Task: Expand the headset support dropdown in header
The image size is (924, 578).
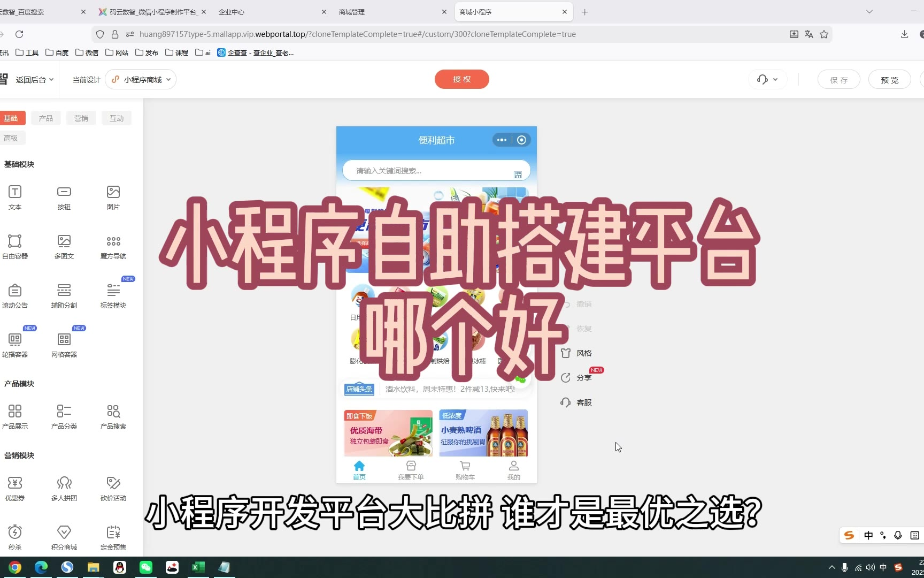Action: pos(767,80)
